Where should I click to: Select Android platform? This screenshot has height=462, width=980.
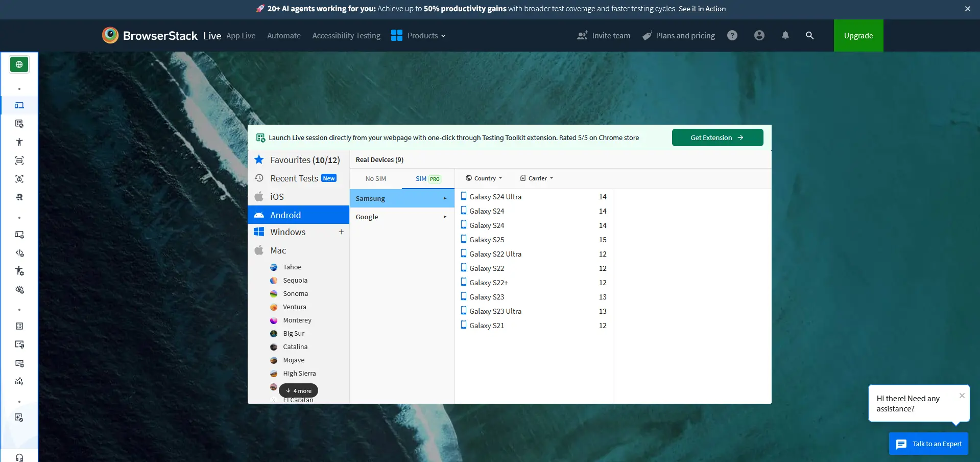point(298,215)
